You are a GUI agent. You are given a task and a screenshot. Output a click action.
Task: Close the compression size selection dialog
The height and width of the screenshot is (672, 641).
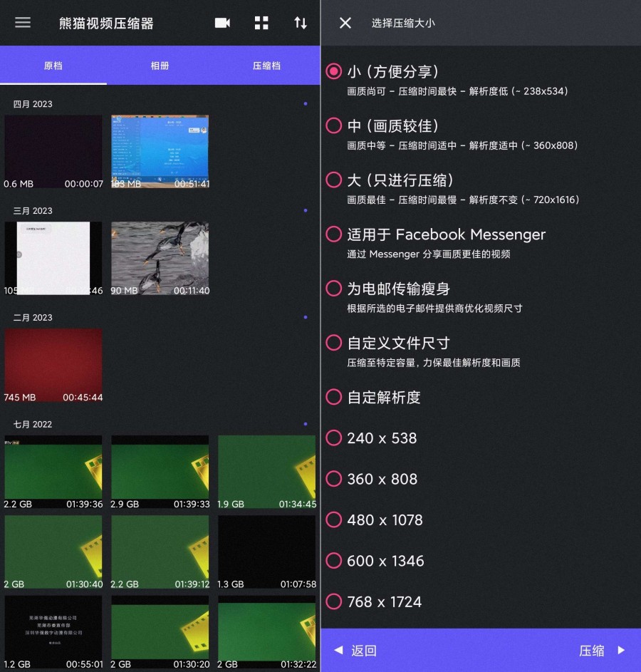[x=344, y=23]
